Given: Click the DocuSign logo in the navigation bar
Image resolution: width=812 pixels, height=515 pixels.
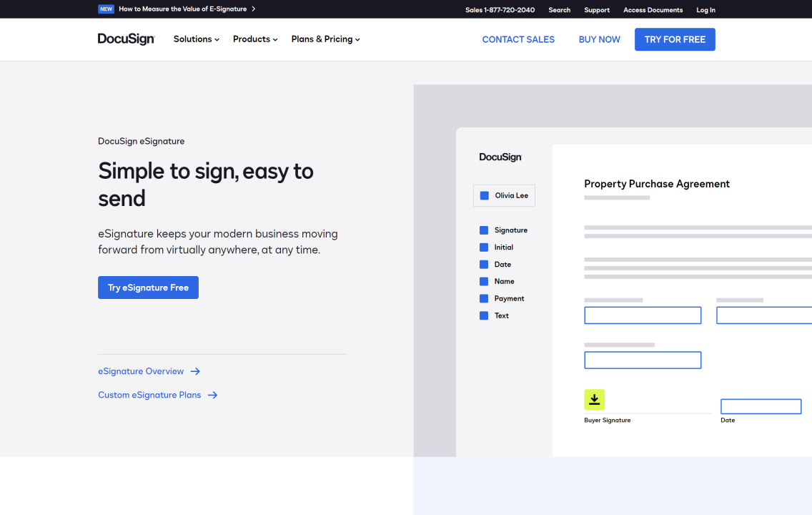Looking at the screenshot, I should click(126, 39).
